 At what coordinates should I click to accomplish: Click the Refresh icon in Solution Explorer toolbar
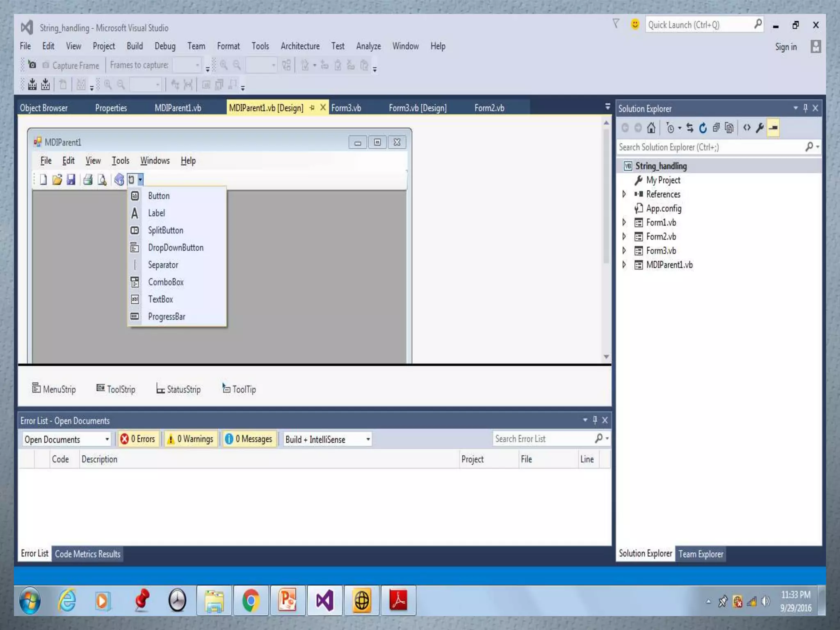(703, 128)
